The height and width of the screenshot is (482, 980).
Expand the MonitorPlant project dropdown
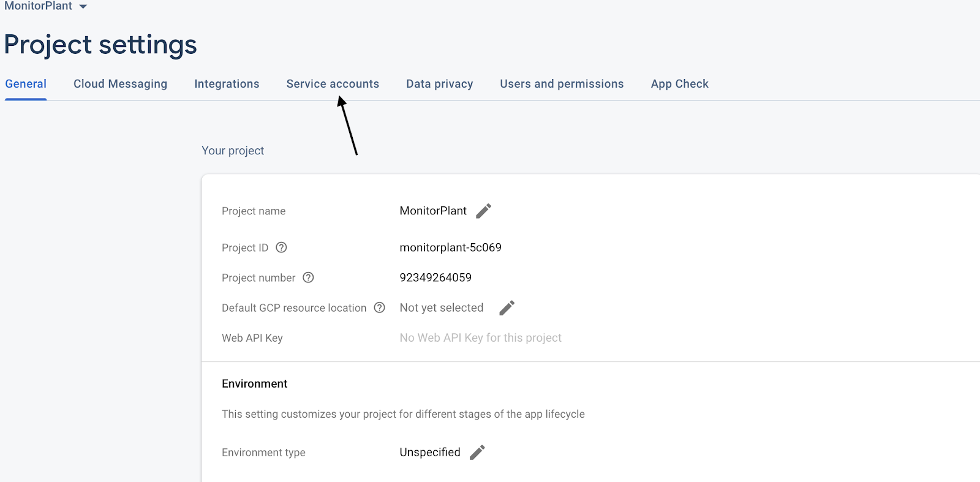83,7
